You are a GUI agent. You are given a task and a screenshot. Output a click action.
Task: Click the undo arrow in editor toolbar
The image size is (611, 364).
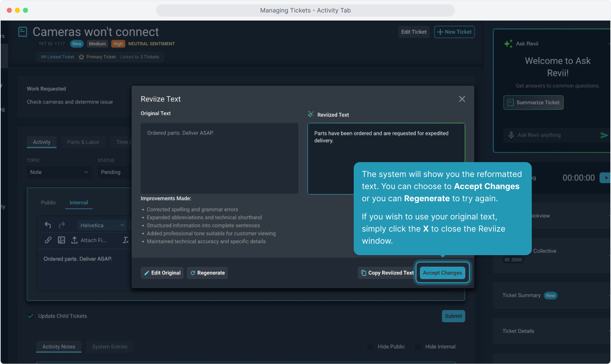pyautogui.click(x=48, y=225)
